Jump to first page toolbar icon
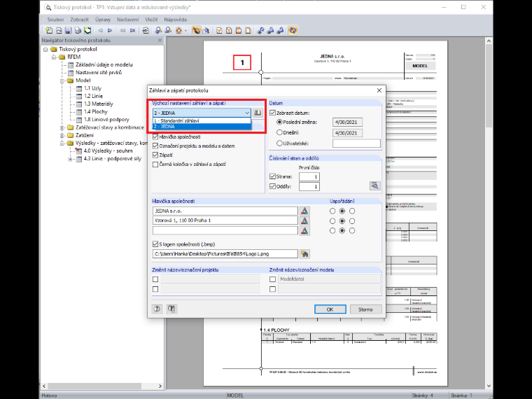 point(122,31)
